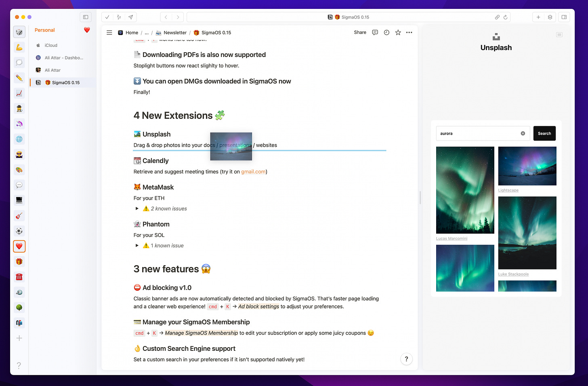This screenshot has width=588, height=386.
Task: Select the speech bubble workspace
Action: pos(19,185)
